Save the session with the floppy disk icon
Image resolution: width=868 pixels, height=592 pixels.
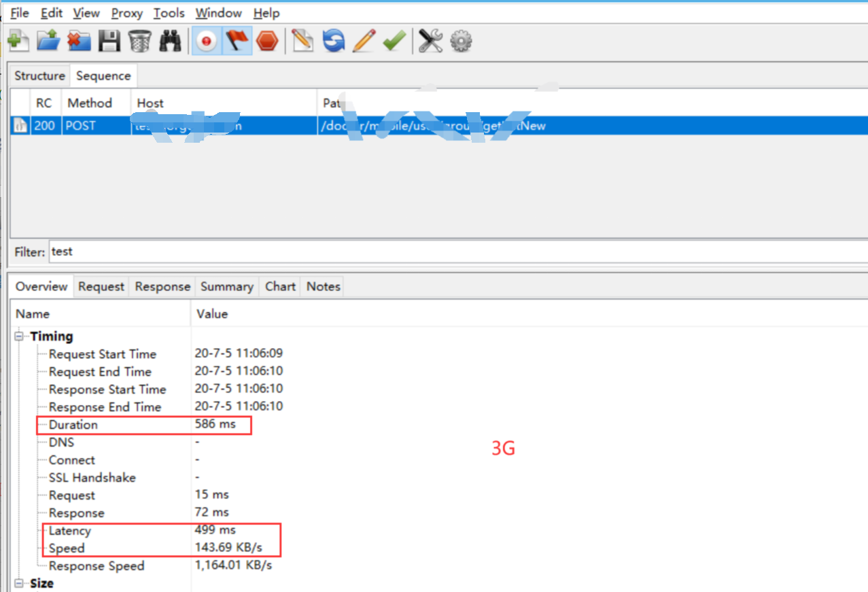(109, 42)
